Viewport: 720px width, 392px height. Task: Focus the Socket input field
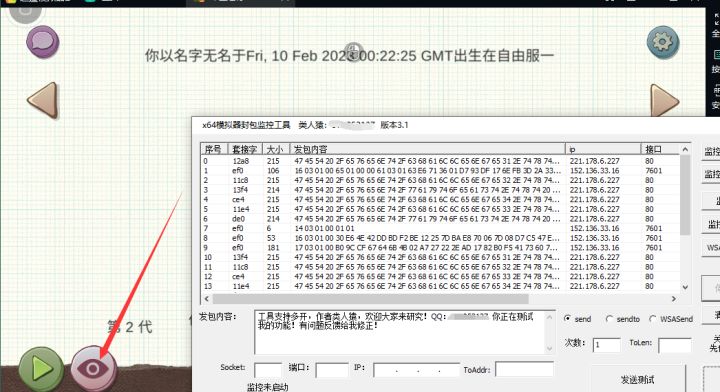coord(268,370)
